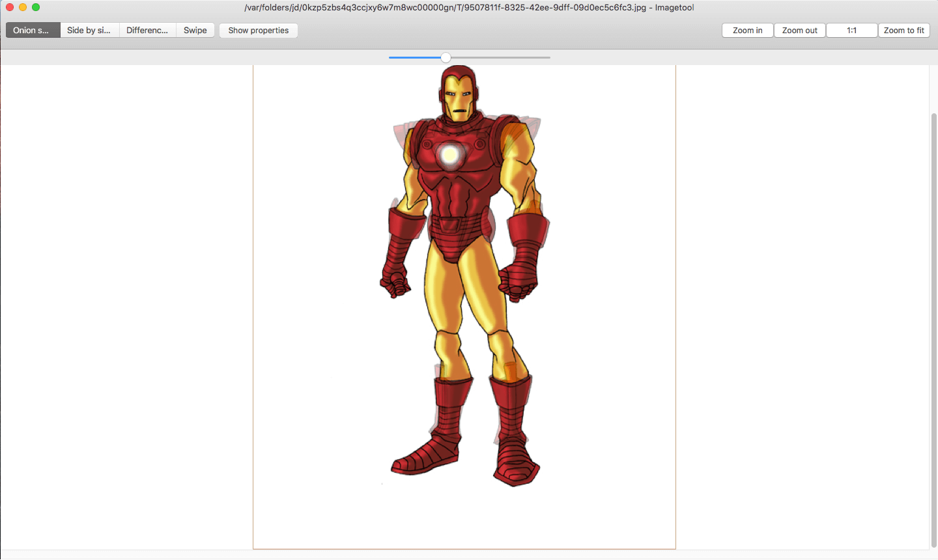Select the Swipe comparison tab

(x=195, y=31)
